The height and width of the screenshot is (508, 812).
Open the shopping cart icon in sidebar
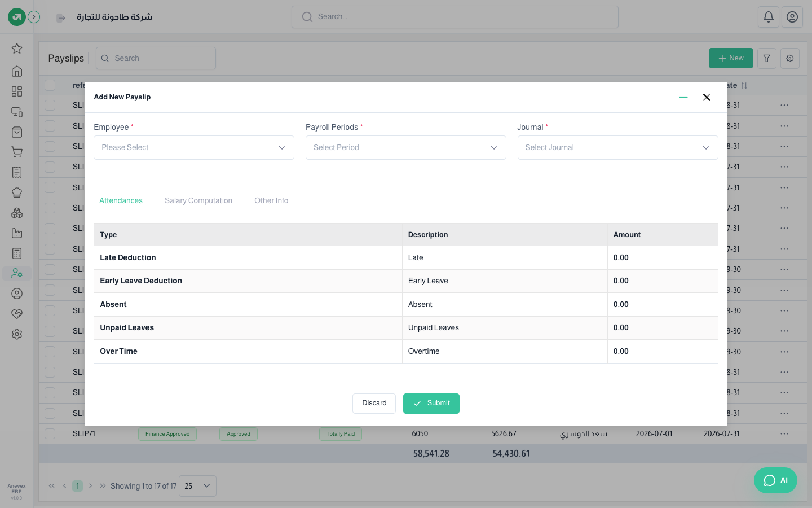(17, 152)
